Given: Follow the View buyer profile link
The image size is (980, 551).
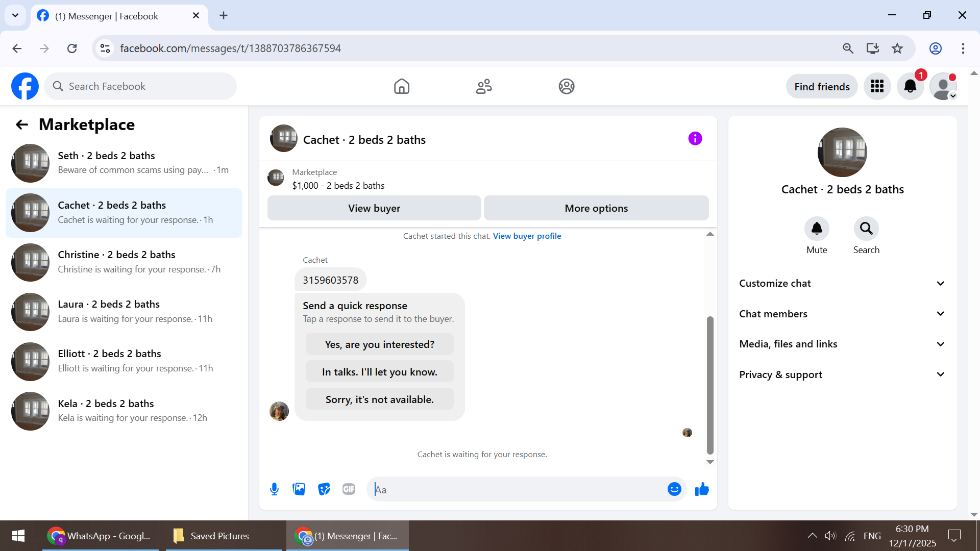Looking at the screenshot, I should click(x=527, y=236).
